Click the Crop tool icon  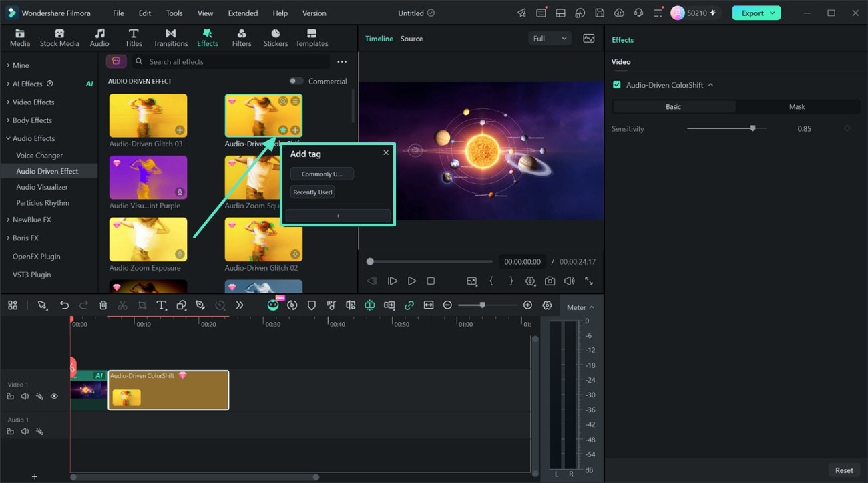[142, 305]
